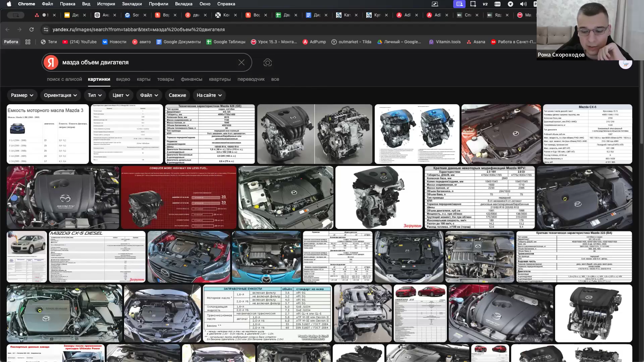
Task: Open Mazda CX-5 Diesel specs thumbnail
Action: coord(97,257)
